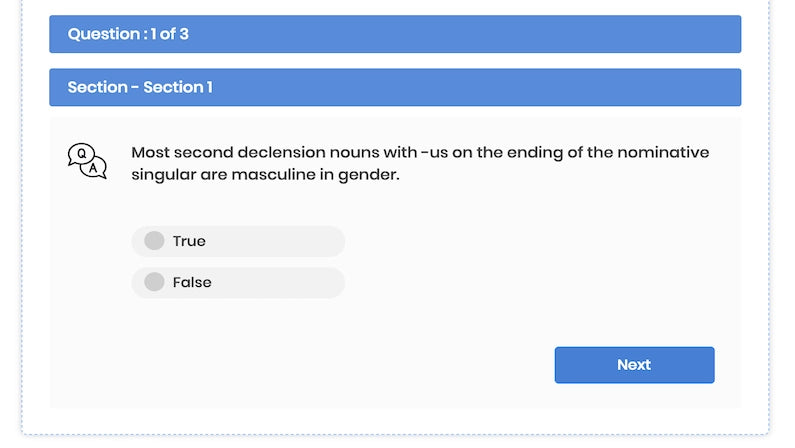Select the True radio button
The image size is (795, 448).
(x=154, y=241)
